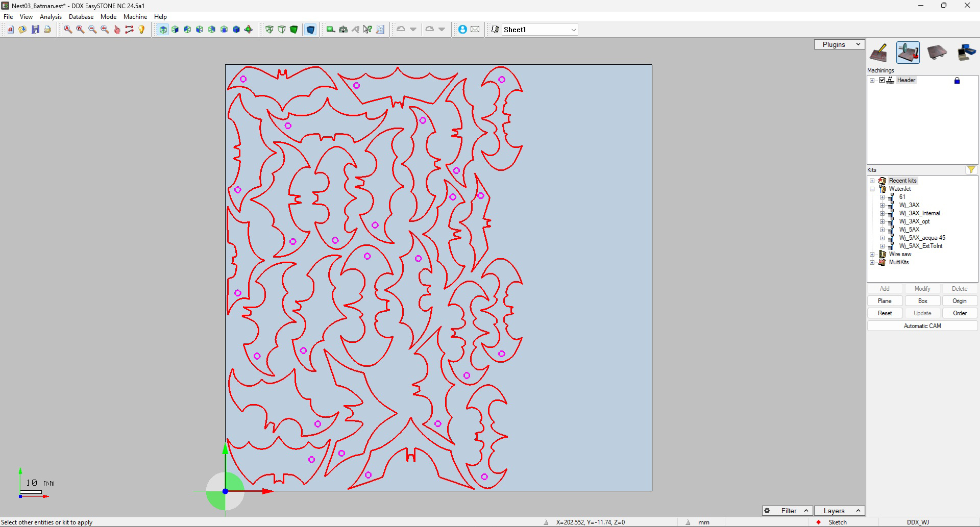This screenshot has width=980, height=527.
Task: Click the Zoom Window magnifier icon
Action: coord(80,30)
